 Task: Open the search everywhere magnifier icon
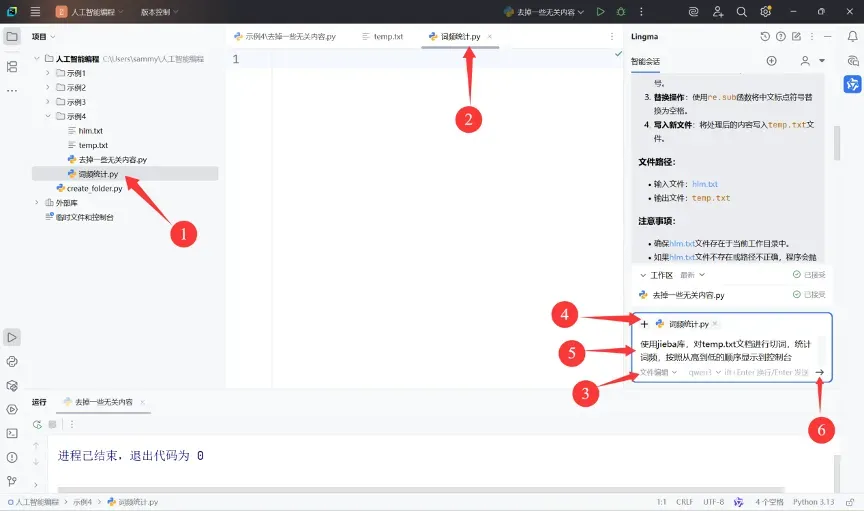[742, 12]
